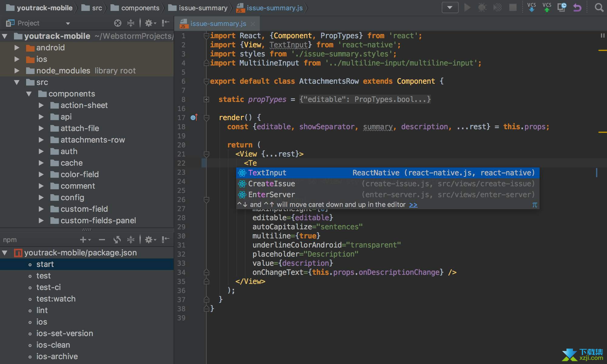Viewport: 607px width, 364px height.
Task: Click components breadcrumb
Action: coord(135,8)
